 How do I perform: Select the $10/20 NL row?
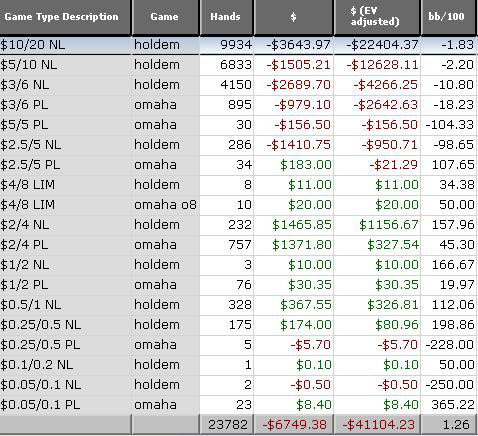pos(238,45)
